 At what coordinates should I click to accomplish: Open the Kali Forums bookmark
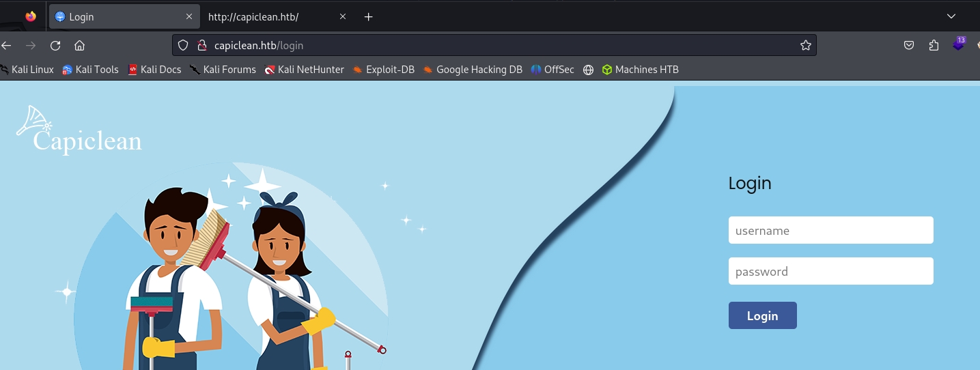(x=223, y=70)
